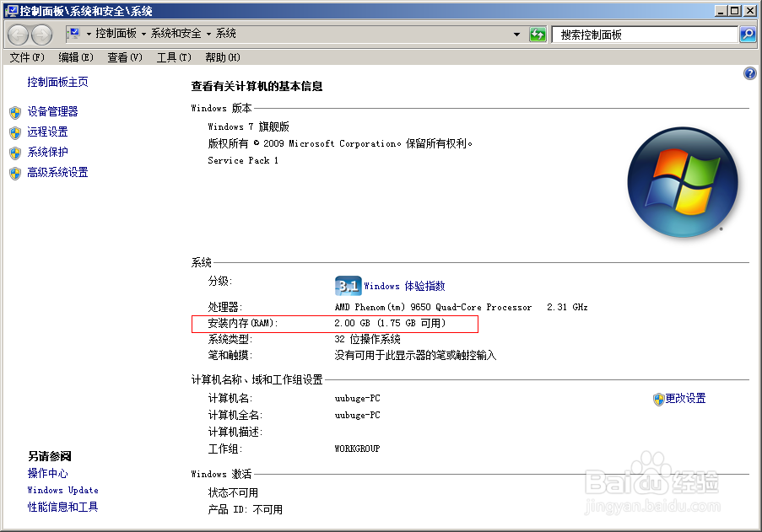762x532 pixels.
Task: Click the Back navigation arrow button
Action: (x=19, y=35)
